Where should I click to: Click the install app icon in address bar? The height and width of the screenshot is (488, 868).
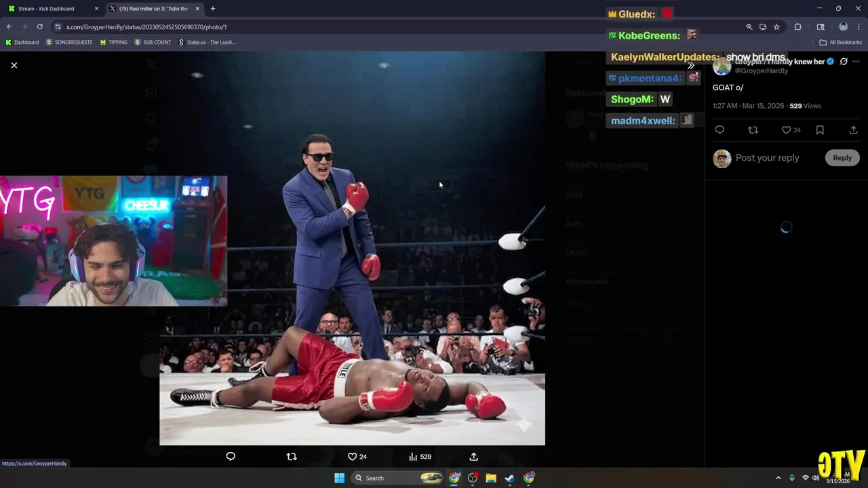(x=763, y=27)
